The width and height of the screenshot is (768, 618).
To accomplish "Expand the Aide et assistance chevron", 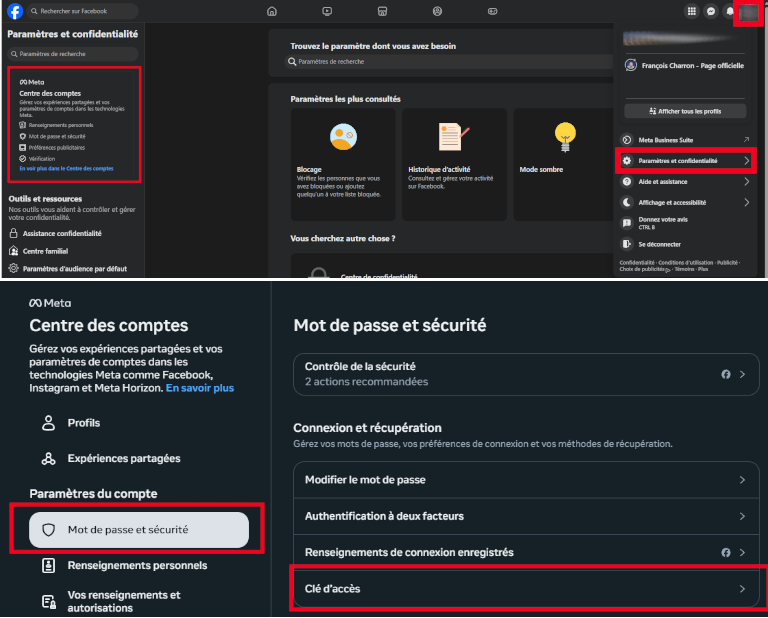I will [746, 182].
